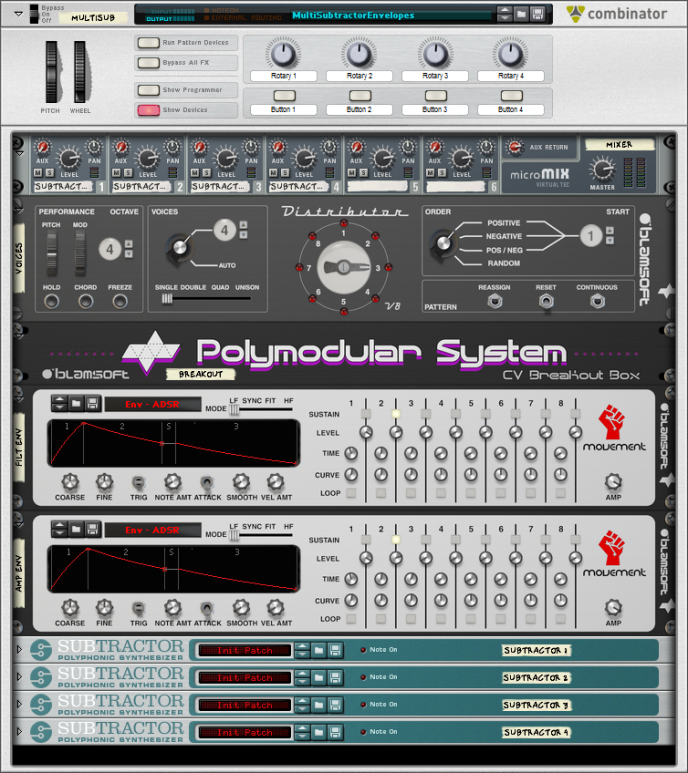Expand the Subtractor 1 device
This screenshot has height=773, width=688.
pos(19,650)
